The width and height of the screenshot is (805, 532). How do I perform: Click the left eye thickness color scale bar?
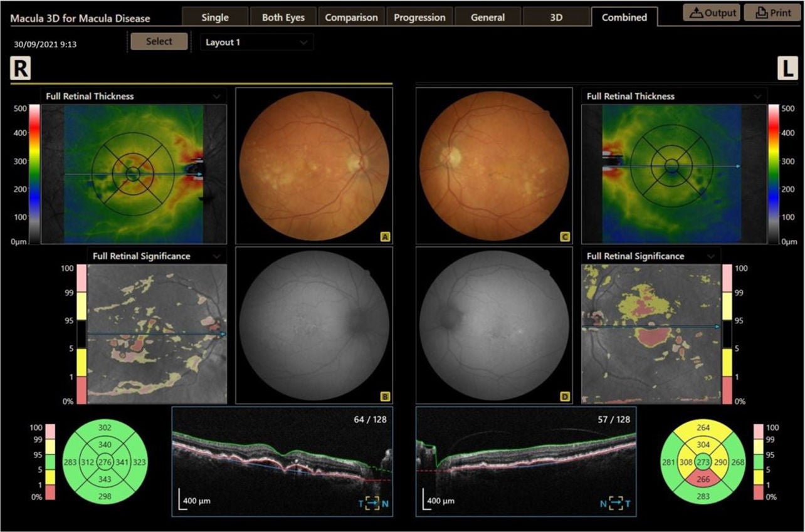[774, 174]
